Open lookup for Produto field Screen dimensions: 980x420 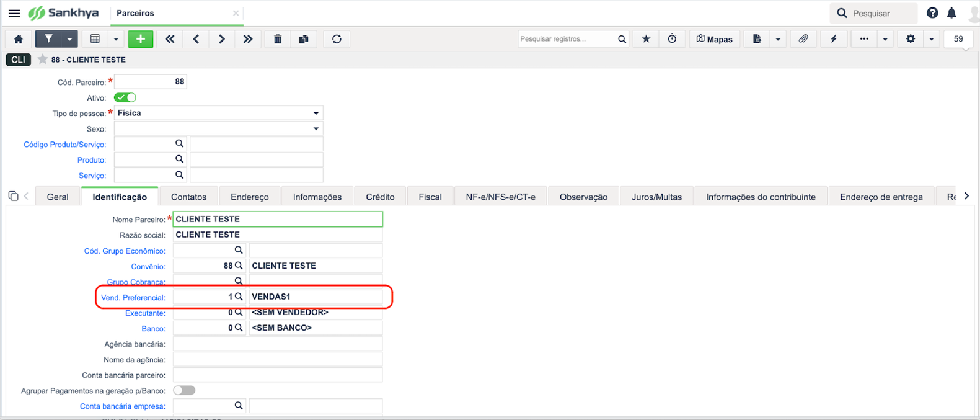coord(179,159)
